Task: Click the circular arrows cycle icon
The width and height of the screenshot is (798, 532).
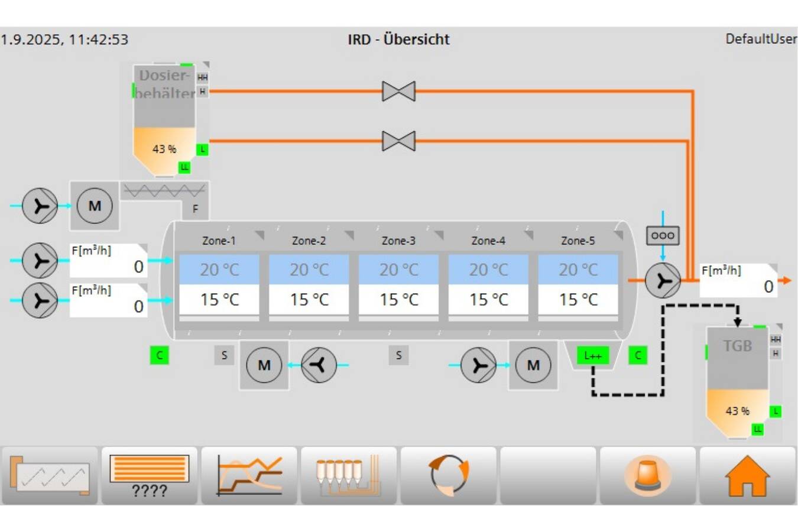Action: point(449,476)
